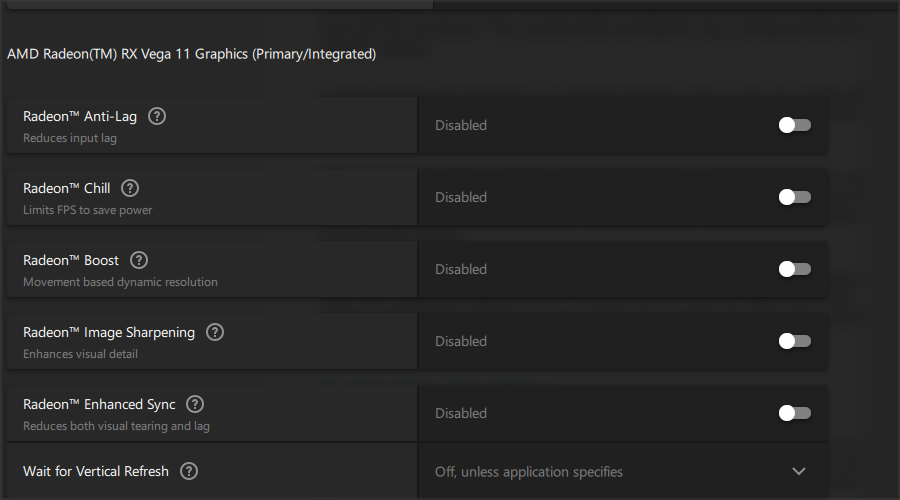Enable the Radeon Image Sharpening switch
The height and width of the screenshot is (500, 900).
794,341
